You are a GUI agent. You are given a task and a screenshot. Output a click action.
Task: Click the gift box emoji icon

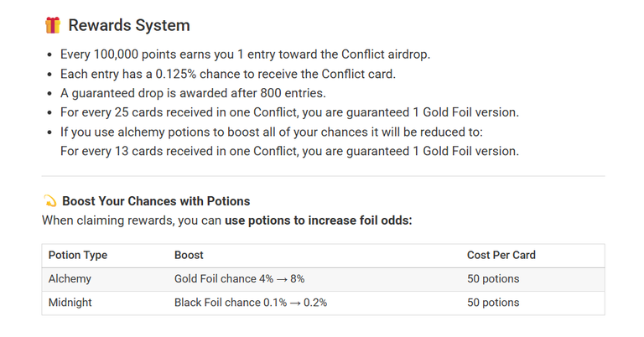coord(53,25)
